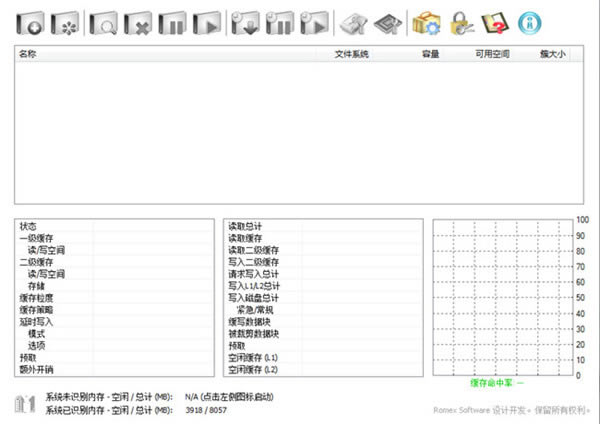Click the stacked chip toolbar icon

coord(387,20)
